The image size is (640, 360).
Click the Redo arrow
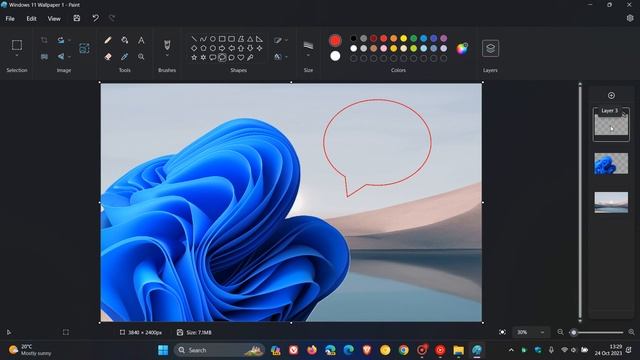click(112, 18)
